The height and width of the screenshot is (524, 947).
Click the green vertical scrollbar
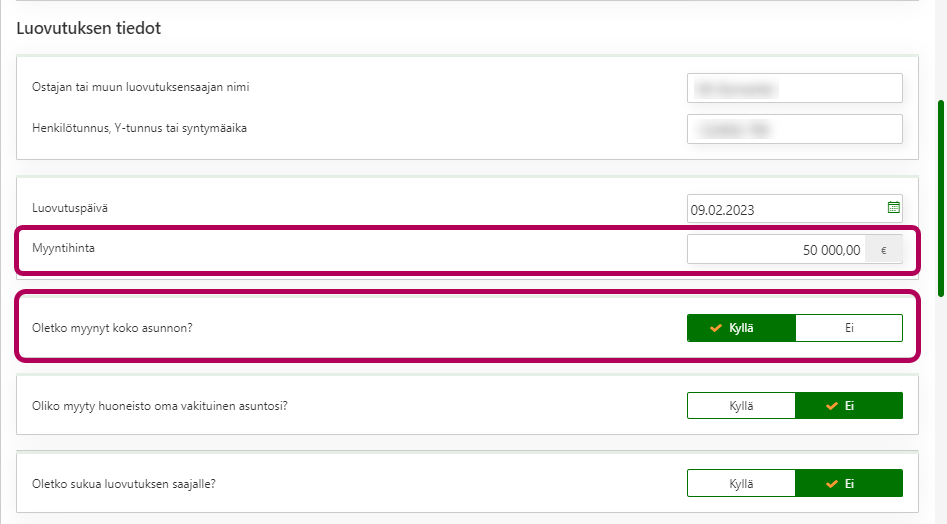pyautogui.click(x=940, y=197)
